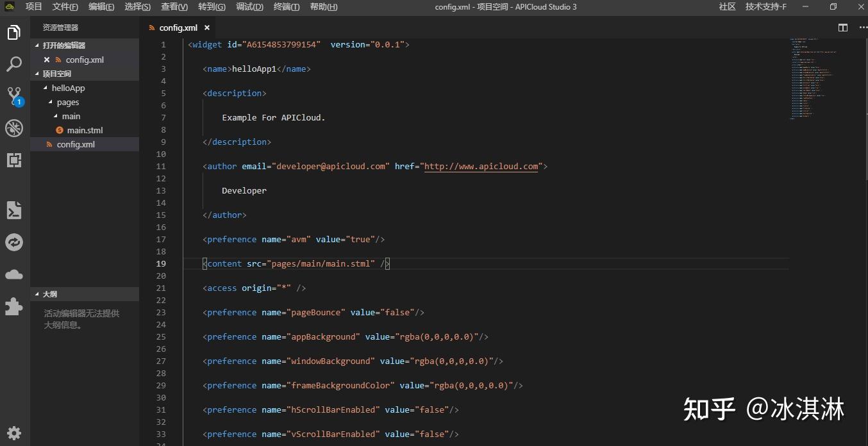Open the Search icon in activity bar
This screenshot has width=868, height=446.
click(x=14, y=64)
